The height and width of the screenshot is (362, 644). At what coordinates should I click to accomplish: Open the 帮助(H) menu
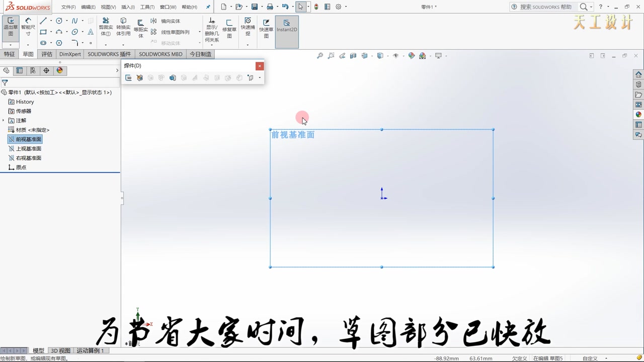click(x=189, y=7)
